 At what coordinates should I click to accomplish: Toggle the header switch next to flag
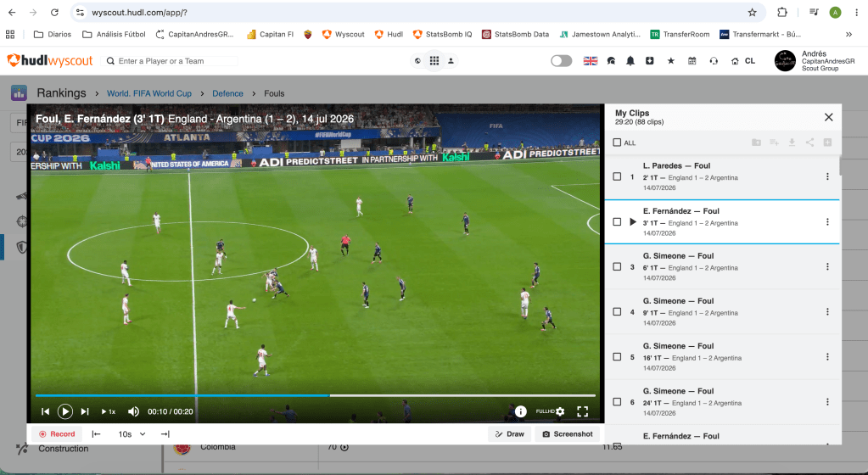pos(562,61)
